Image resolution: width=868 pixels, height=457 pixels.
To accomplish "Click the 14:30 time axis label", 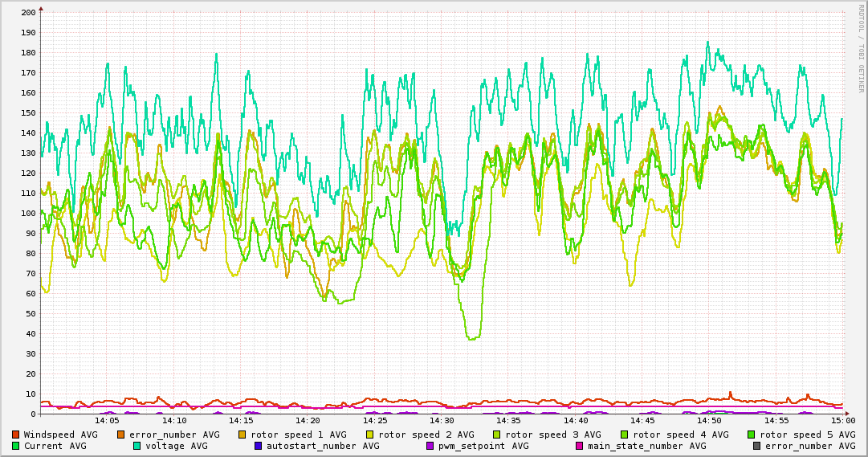I will click(442, 421).
